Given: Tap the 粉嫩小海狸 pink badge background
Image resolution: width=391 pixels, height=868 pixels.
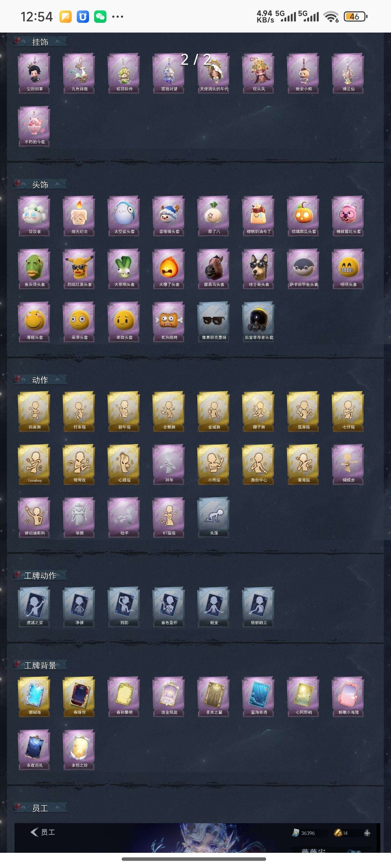Looking at the screenshot, I should [x=348, y=697].
